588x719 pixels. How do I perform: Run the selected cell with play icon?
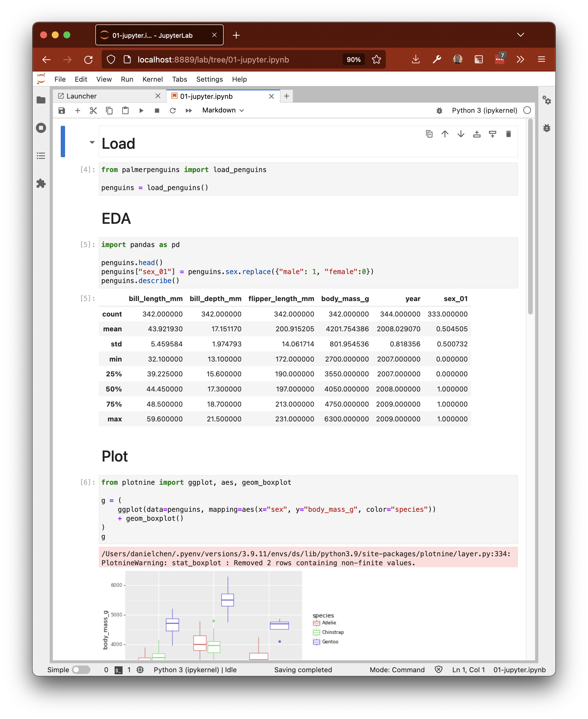(141, 110)
